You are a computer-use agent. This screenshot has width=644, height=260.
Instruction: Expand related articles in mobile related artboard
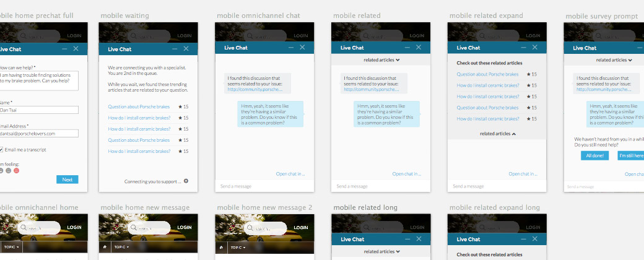coord(381,60)
